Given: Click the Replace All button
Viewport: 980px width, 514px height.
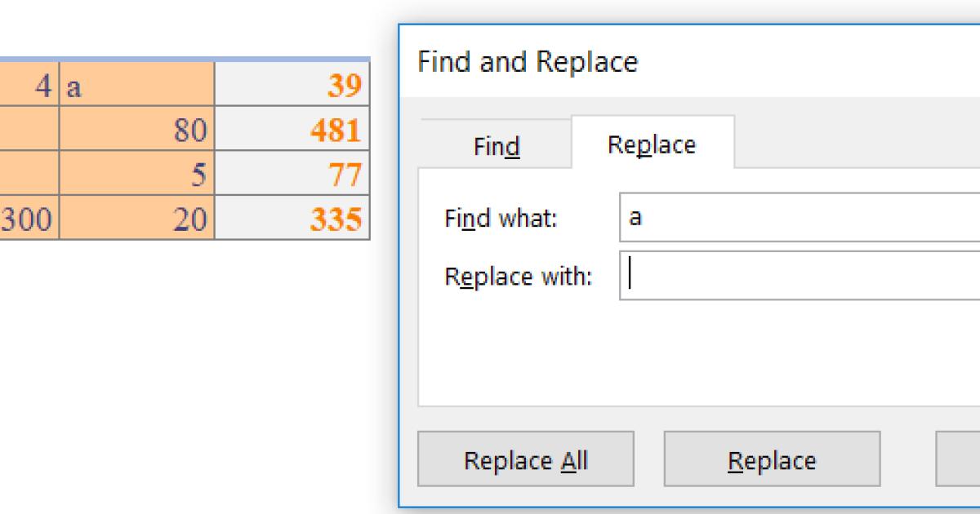Looking at the screenshot, I should (x=525, y=459).
